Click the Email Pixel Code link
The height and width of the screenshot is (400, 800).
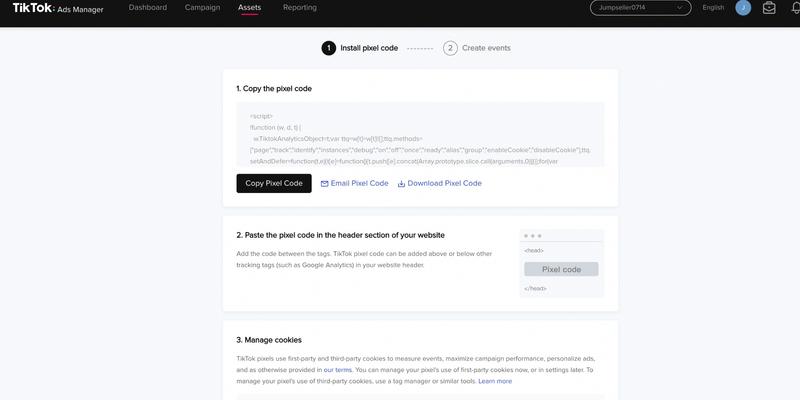coord(355,183)
